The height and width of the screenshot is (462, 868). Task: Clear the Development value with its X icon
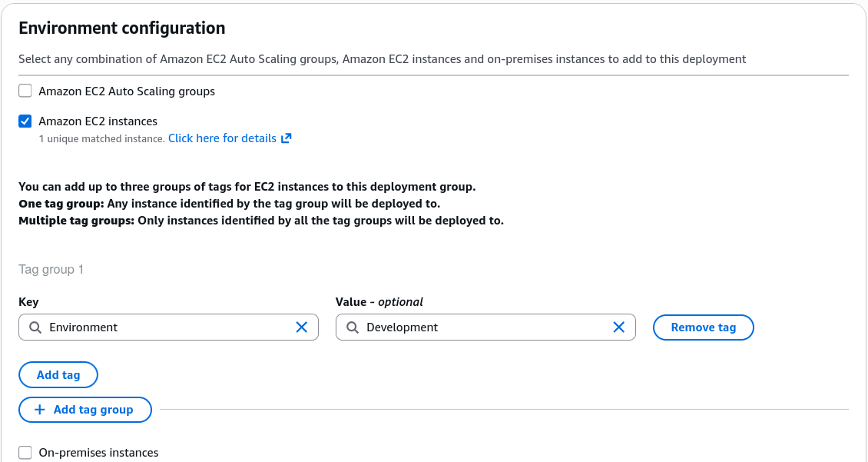pos(619,327)
